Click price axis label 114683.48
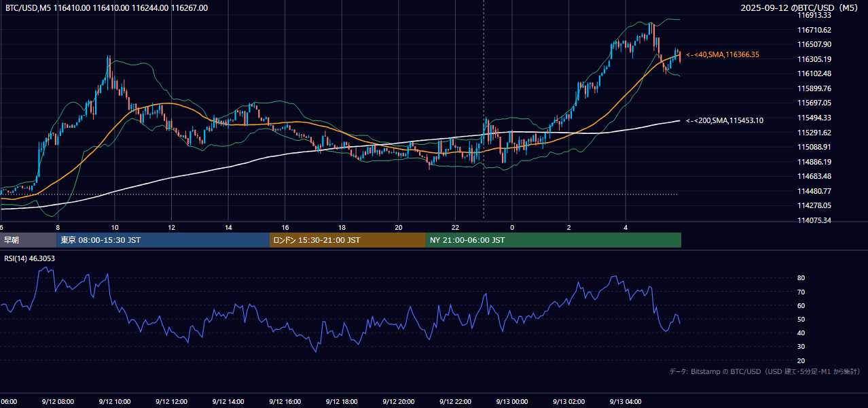Image resolution: width=868 pixels, height=408 pixels. 815,176
